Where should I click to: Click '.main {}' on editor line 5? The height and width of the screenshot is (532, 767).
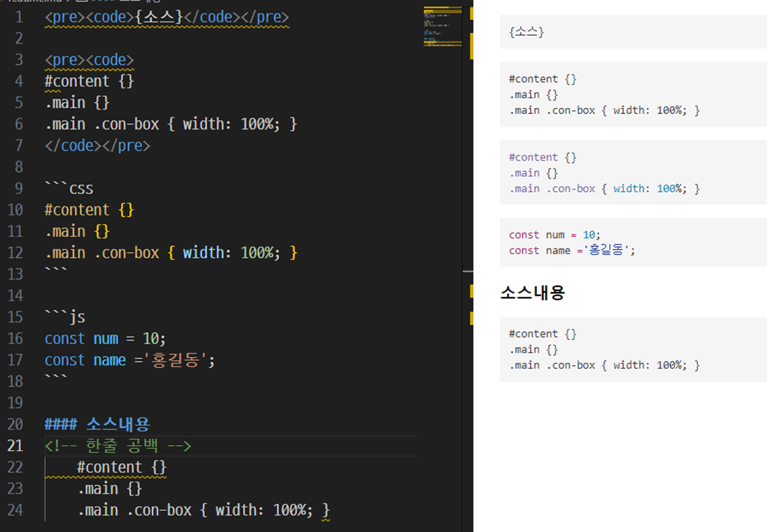point(77,103)
